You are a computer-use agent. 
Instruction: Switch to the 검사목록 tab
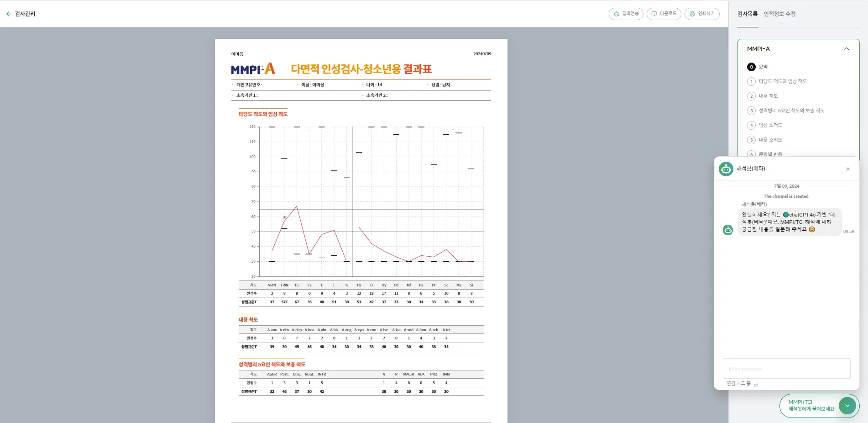click(x=748, y=14)
